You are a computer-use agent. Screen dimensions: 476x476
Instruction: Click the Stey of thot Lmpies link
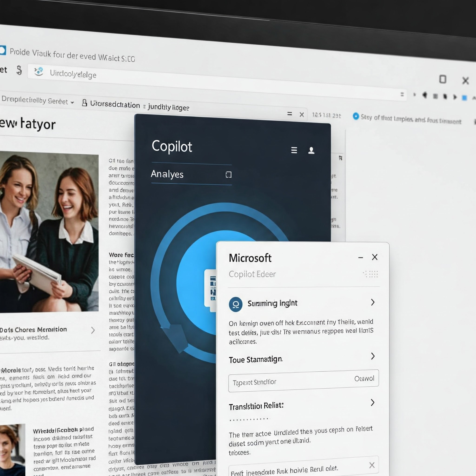tap(411, 119)
